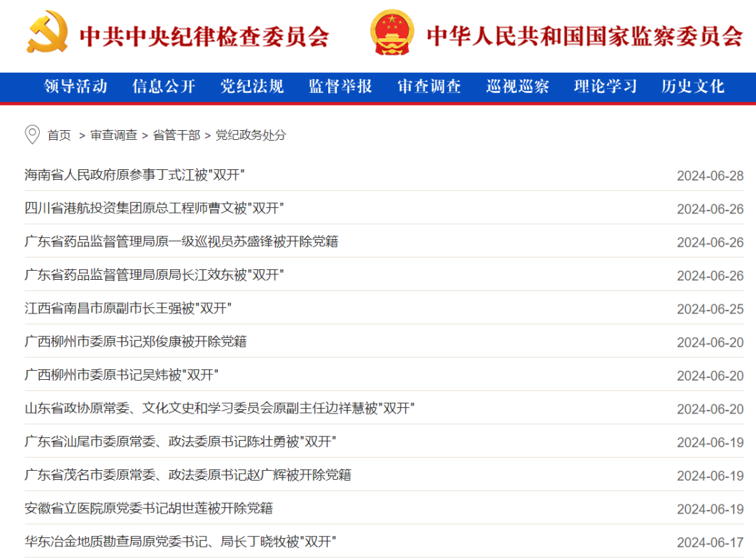Click the national emblem of China logo
Screen dimensions: 756x559
[392, 32]
